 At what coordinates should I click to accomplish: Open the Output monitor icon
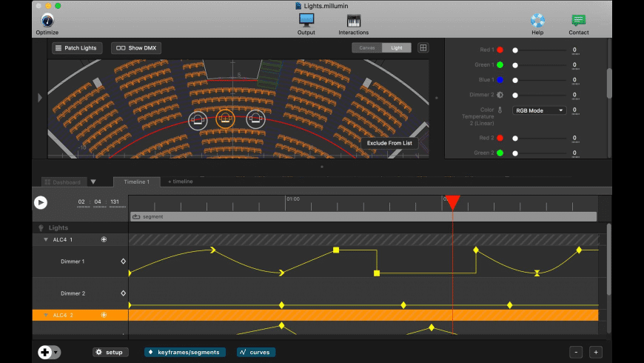tap(306, 20)
